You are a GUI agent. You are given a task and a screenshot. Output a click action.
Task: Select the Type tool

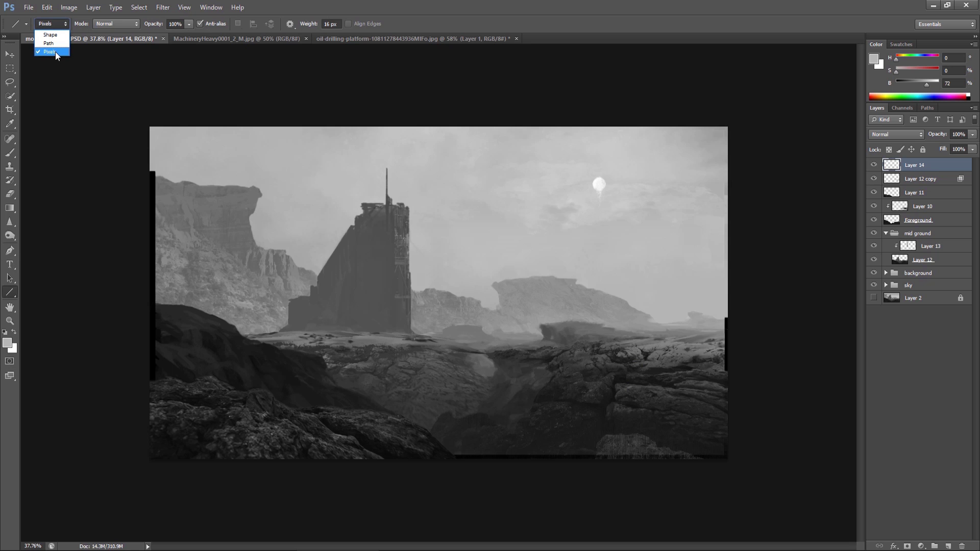click(10, 264)
